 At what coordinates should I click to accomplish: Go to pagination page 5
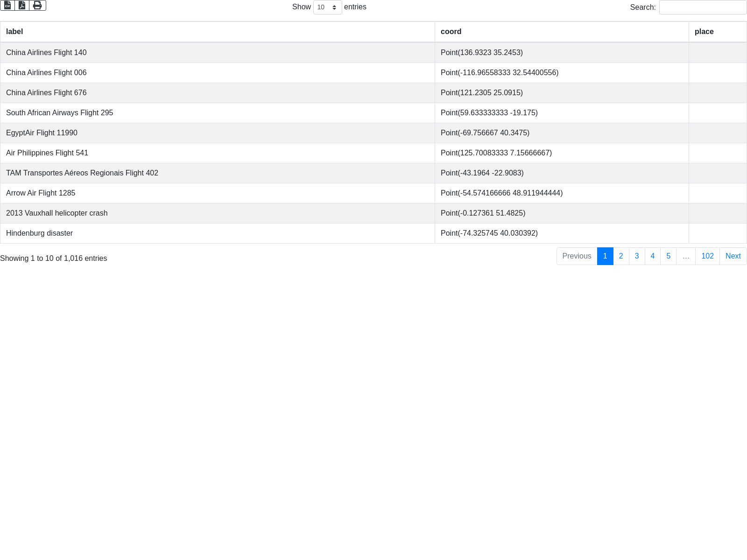point(669,256)
